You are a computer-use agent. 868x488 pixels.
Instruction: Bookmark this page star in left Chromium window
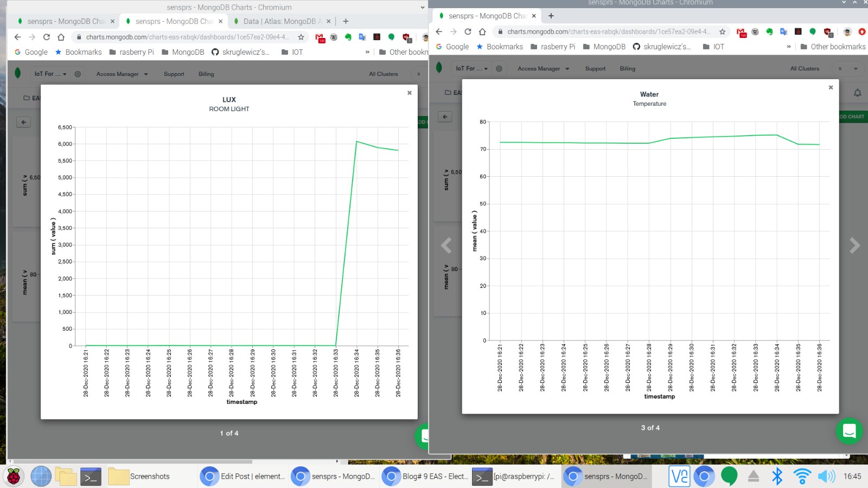tap(301, 37)
